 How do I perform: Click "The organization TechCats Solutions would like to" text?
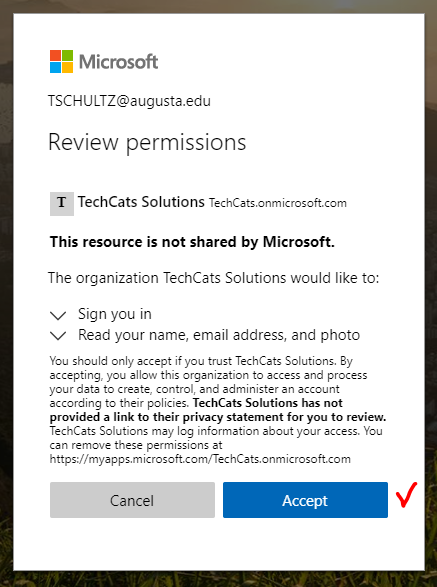click(x=213, y=278)
